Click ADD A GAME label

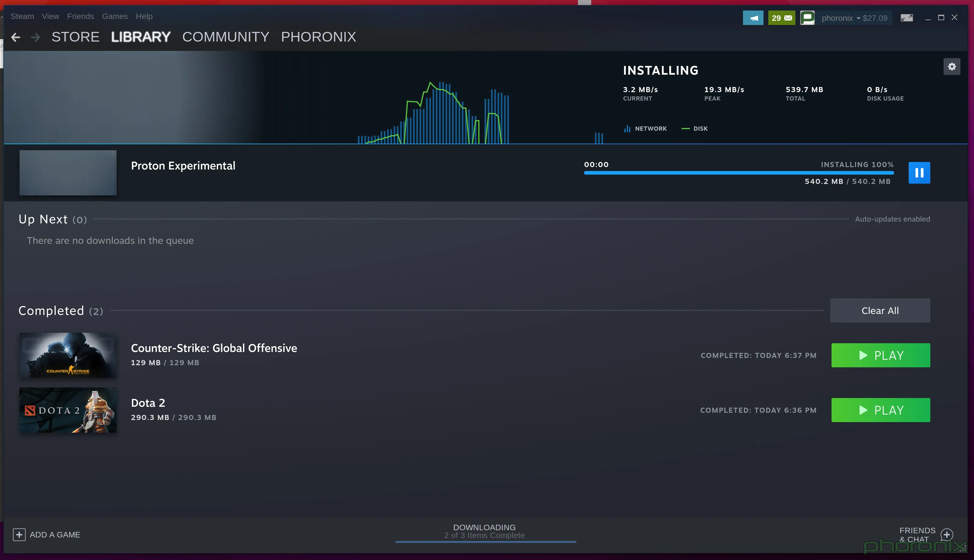[55, 535]
